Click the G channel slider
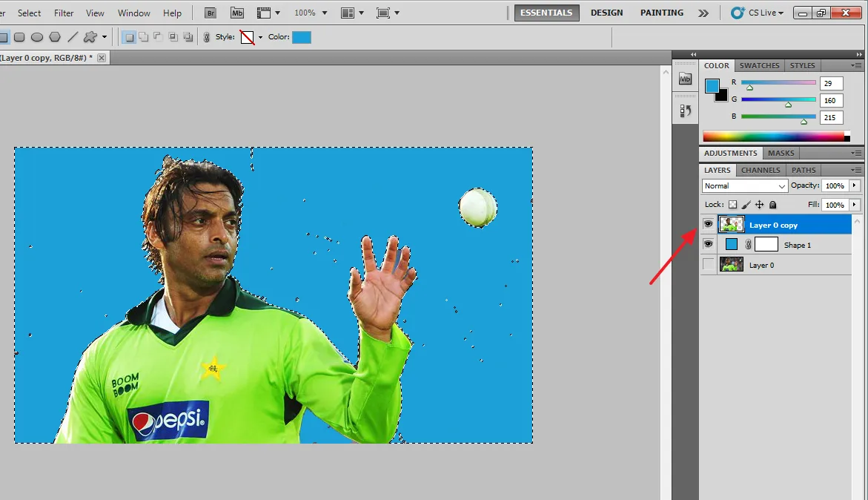 [778, 99]
